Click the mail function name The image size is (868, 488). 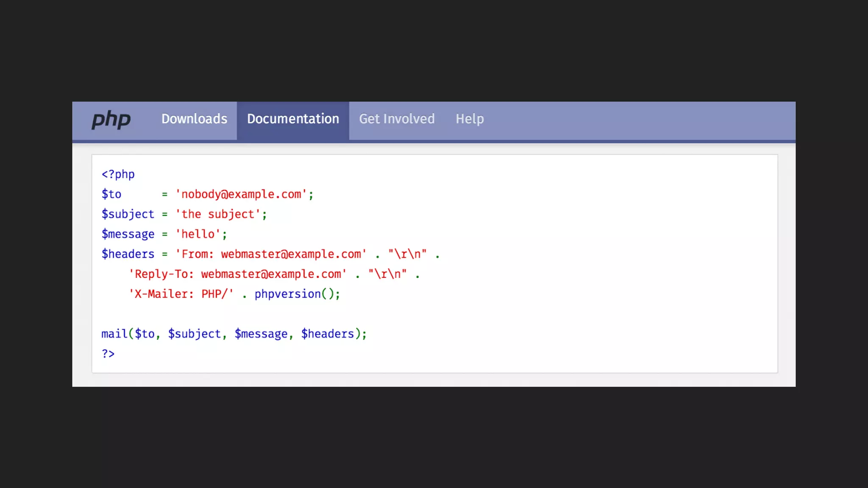tap(114, 334)
